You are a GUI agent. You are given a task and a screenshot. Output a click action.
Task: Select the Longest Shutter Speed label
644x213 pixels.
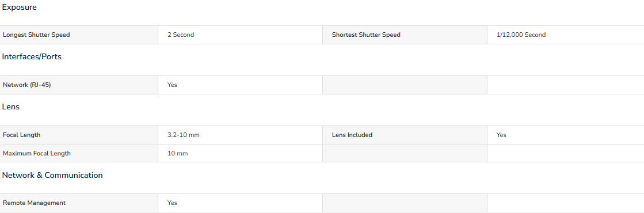pyautogui.click(x=36, y=35)
